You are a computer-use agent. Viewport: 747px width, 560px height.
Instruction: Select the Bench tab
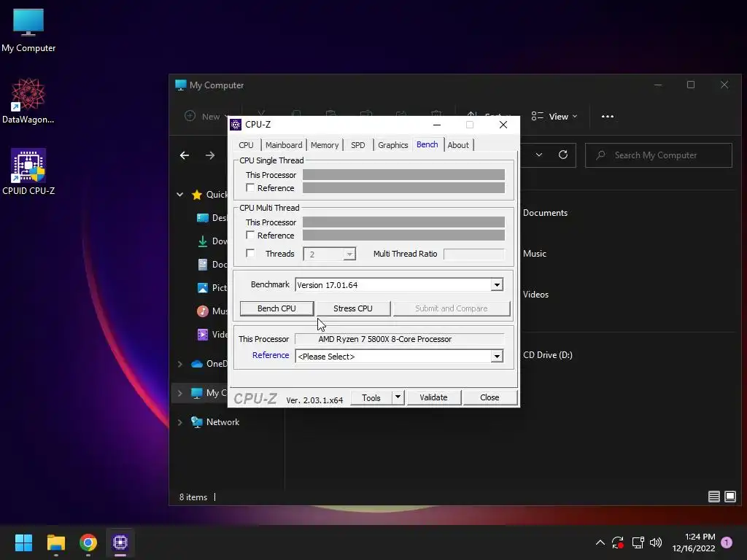[x=427, y=144]
